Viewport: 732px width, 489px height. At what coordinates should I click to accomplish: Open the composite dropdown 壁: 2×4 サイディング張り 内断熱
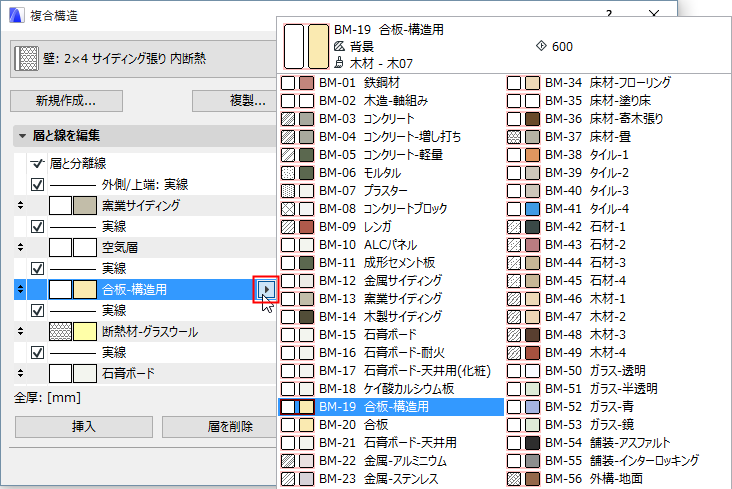click(145, 59)
